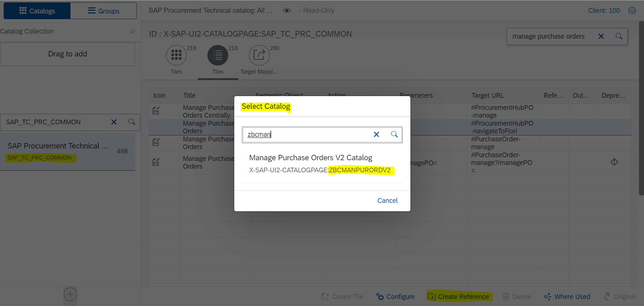Image resolution: width=644 pixels, height=306 pixels.
Task: Click the Create Tile button
Action: [342, 297]
